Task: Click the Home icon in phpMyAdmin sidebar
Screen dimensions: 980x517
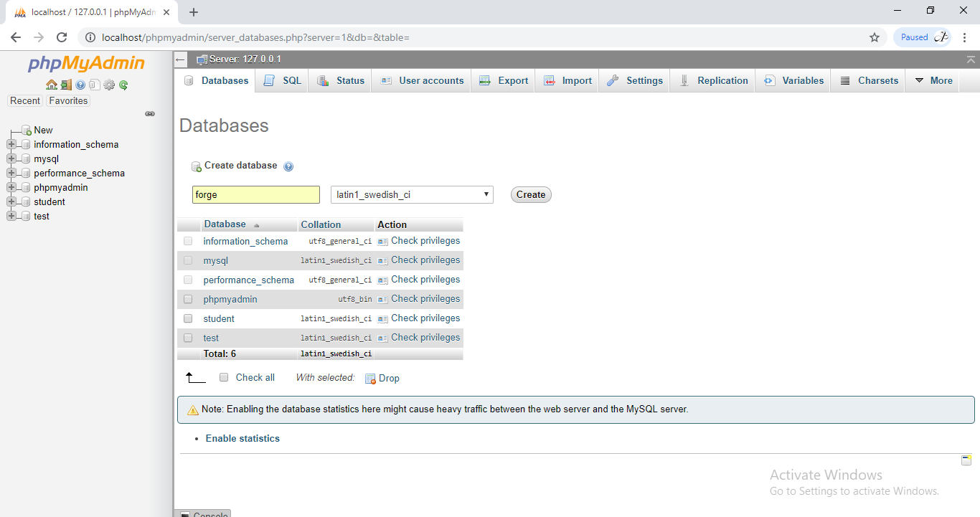Action: (x=52, y=85)
